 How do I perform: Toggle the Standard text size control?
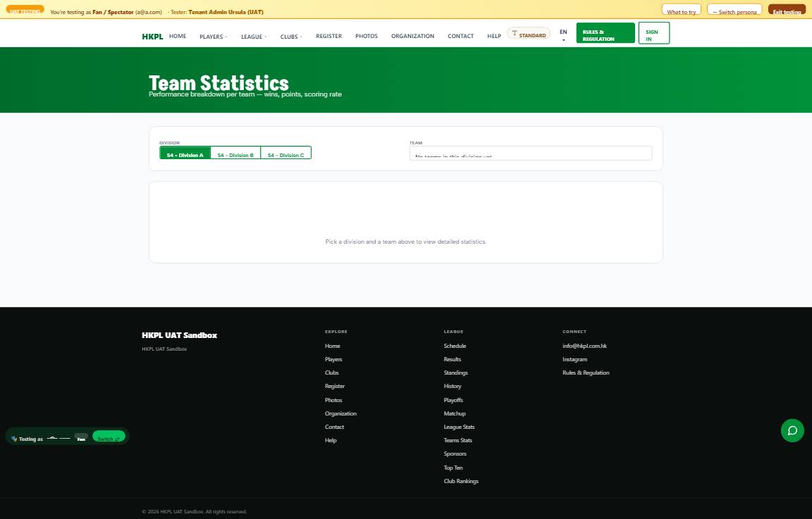(x=529, y=34)
